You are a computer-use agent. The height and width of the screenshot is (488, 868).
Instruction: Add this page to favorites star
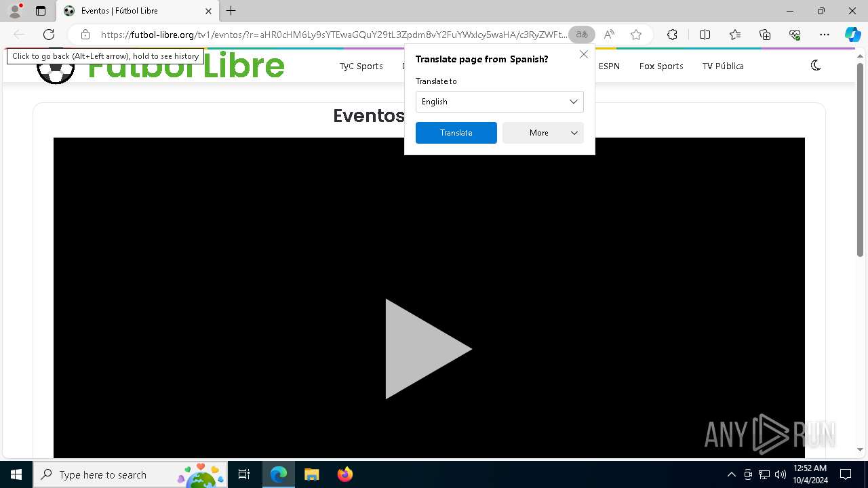(x=636, y=35)
